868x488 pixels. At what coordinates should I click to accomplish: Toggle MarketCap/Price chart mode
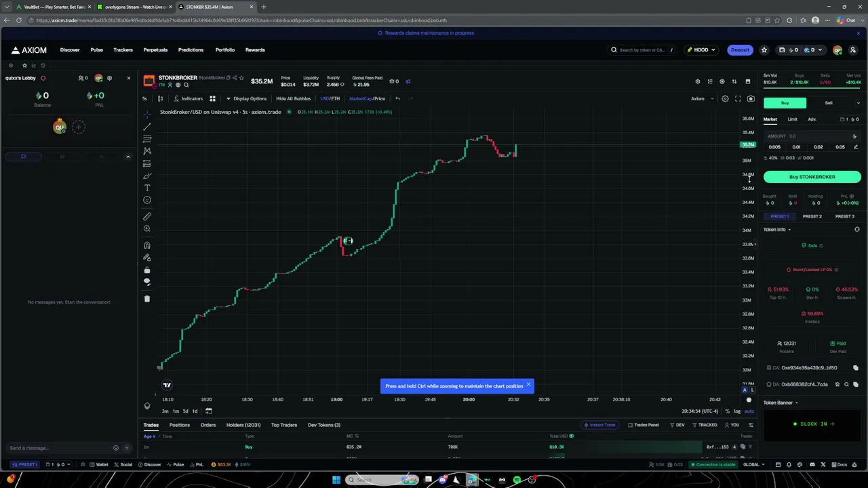[367, 99]
